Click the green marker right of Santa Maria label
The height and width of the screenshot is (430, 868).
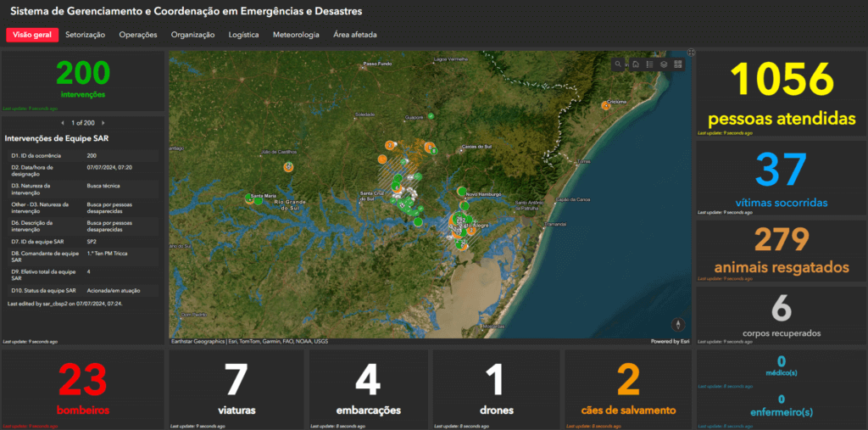coord(259,201)
